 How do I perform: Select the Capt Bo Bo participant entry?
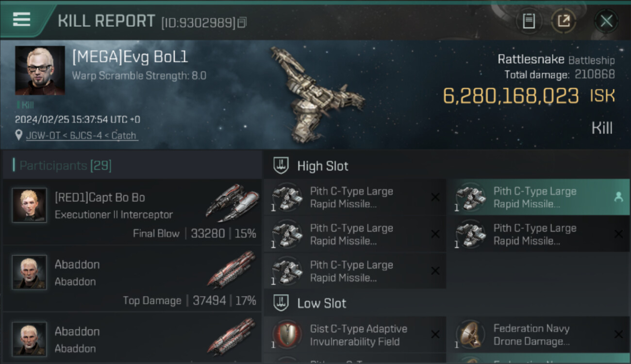(x=132, y=212)
